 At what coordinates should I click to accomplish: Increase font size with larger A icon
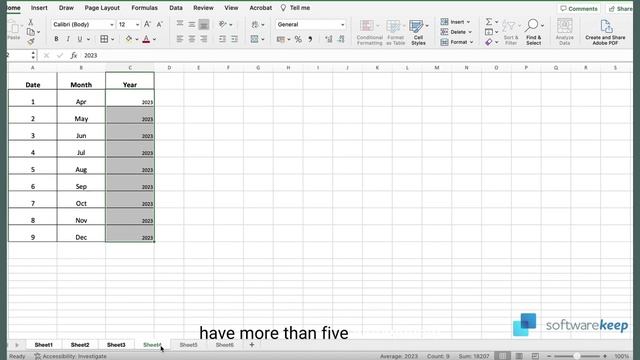coord(147,24)
